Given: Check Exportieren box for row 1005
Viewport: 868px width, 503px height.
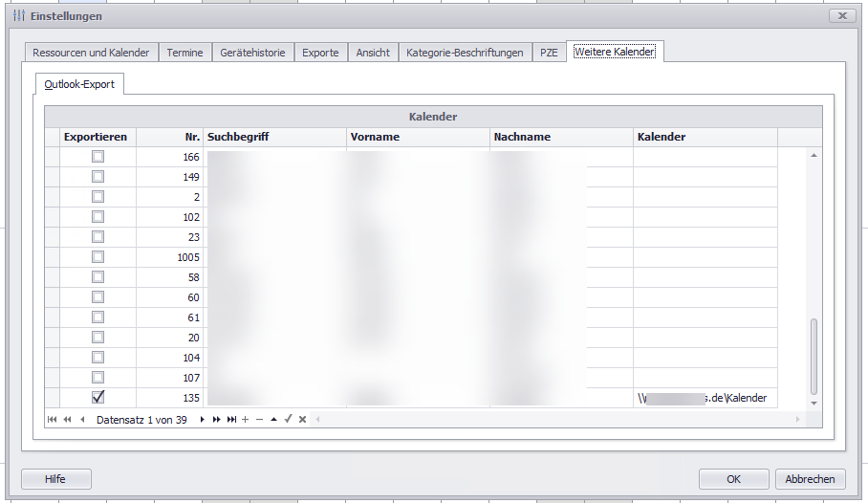Looking at the screenshot, I should point(98,257).
